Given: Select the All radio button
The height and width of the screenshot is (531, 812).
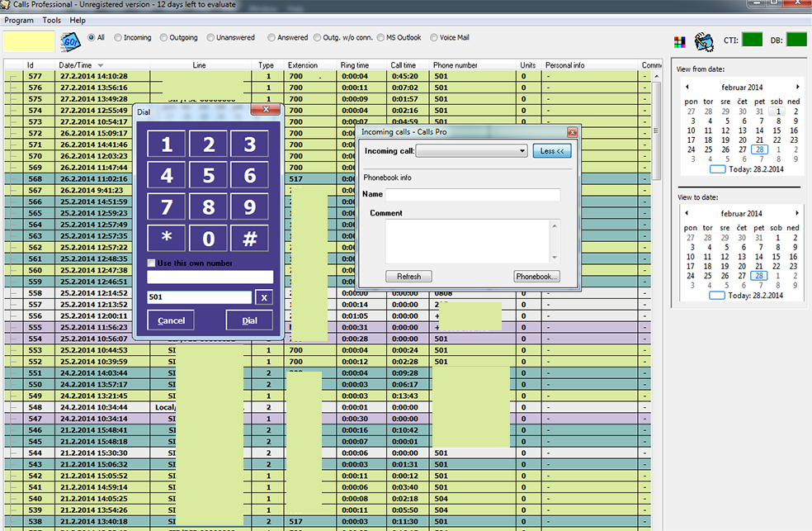Looking at the screenshot, I should coord(92,37).
